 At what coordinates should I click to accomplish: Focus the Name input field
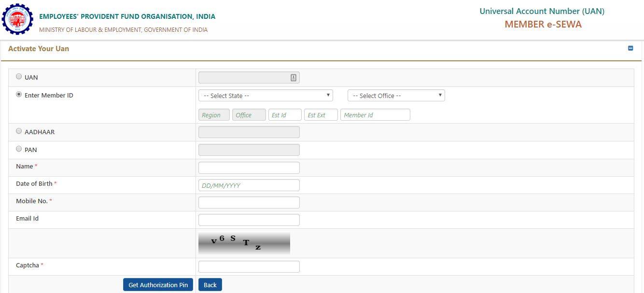coord(249,167)
